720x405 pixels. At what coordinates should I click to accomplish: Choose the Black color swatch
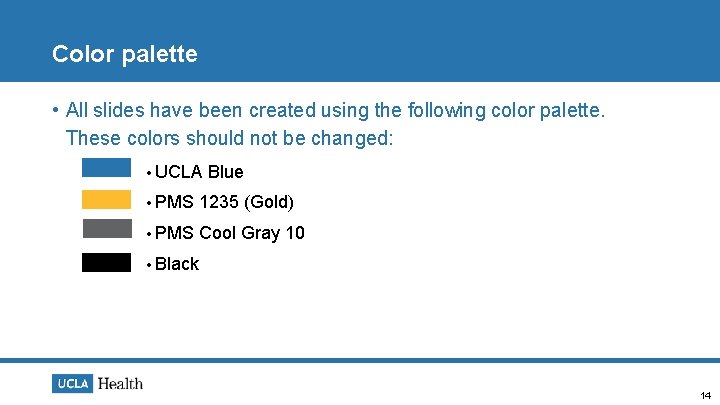pos(107,263)
